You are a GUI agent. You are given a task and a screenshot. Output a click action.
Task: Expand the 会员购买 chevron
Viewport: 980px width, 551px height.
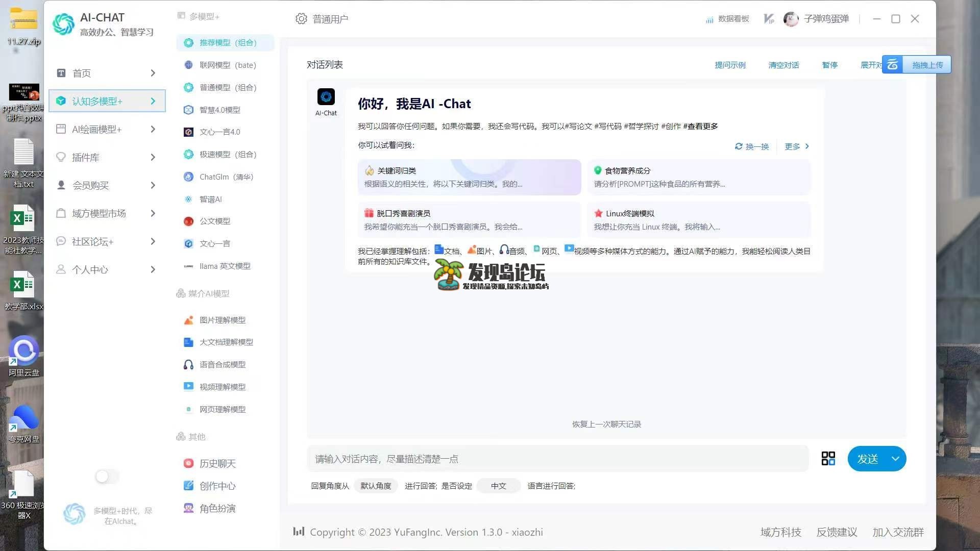(x=153, y=185)
